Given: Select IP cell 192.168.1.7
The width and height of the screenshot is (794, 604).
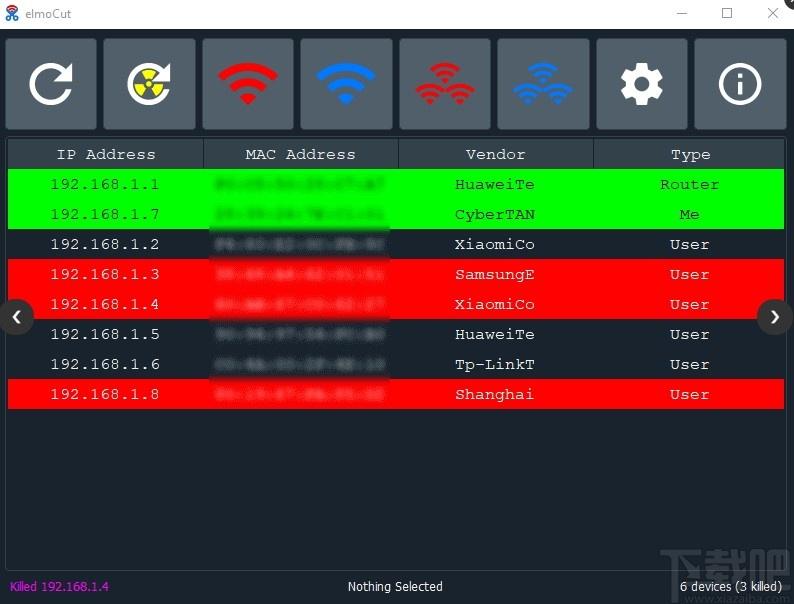Looking at the screenshot, I should click(x=105, y=214).
